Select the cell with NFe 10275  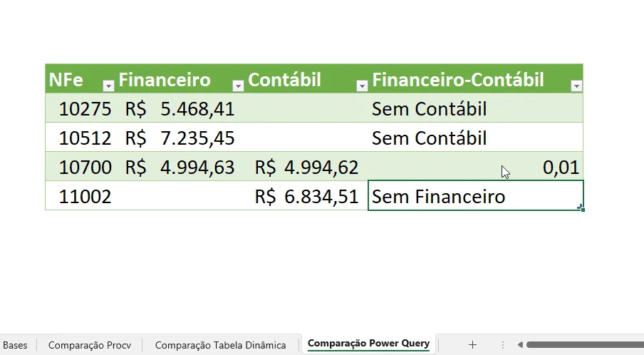80,108
